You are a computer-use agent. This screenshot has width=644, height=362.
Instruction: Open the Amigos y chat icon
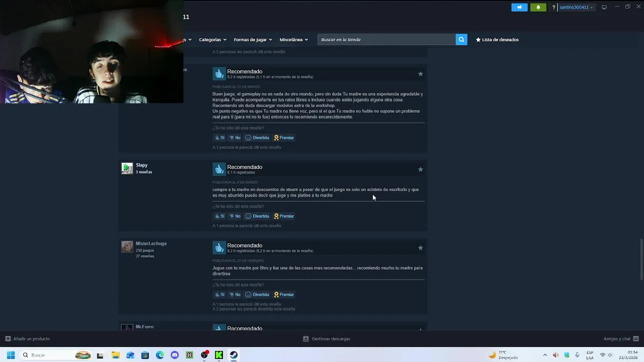(636, 339)
